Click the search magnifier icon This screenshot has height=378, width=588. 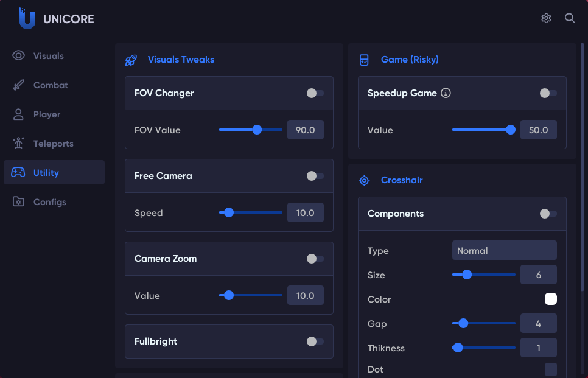[570, 18]
